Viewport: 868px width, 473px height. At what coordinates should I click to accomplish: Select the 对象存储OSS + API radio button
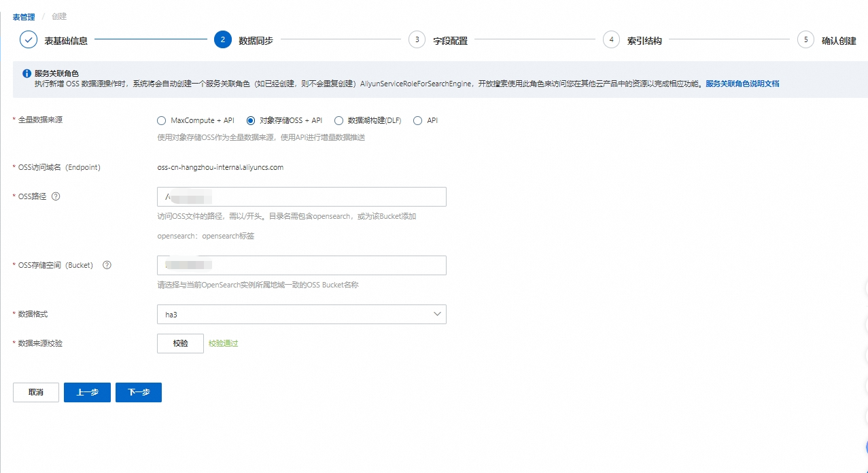coord(251,120)
